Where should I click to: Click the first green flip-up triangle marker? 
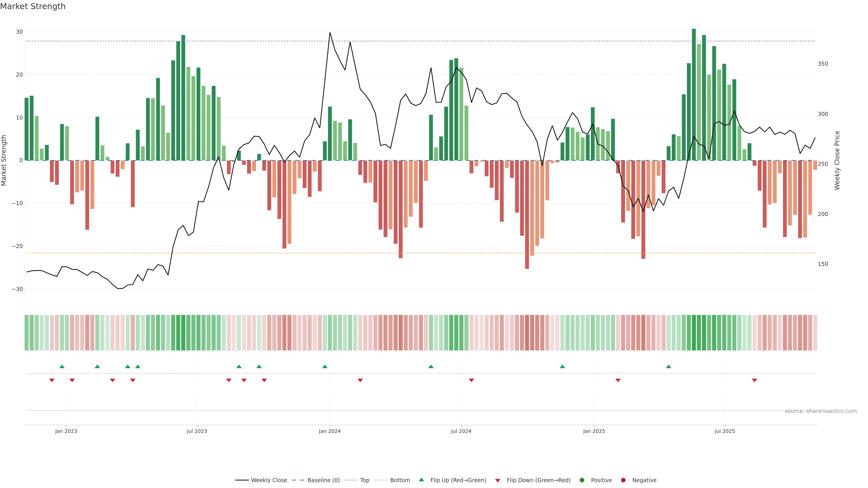[x=62, y=366]
